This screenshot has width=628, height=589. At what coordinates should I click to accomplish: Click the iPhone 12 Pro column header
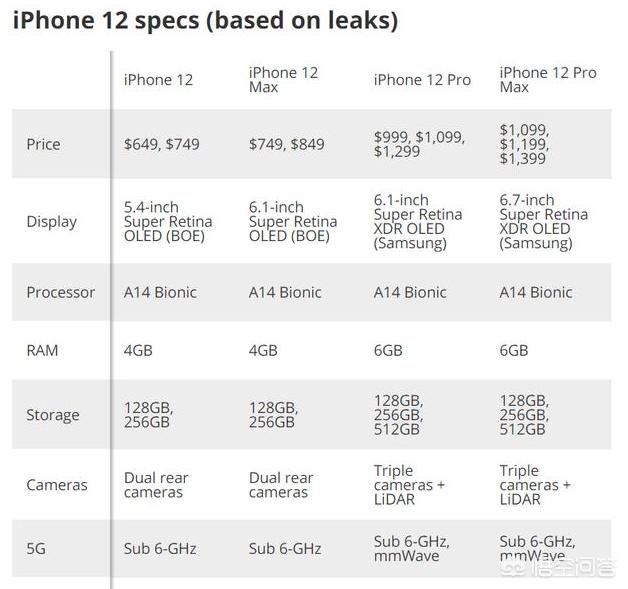pyautogui.click(x=422, y=80)
